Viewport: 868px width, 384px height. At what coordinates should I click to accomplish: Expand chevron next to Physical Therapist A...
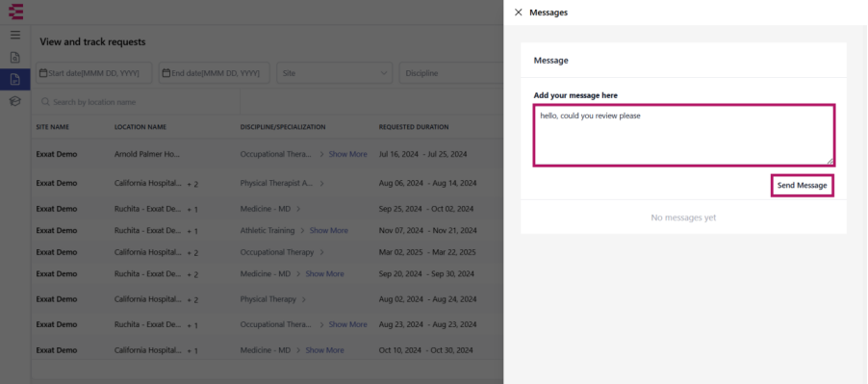(x=322, y=183)
